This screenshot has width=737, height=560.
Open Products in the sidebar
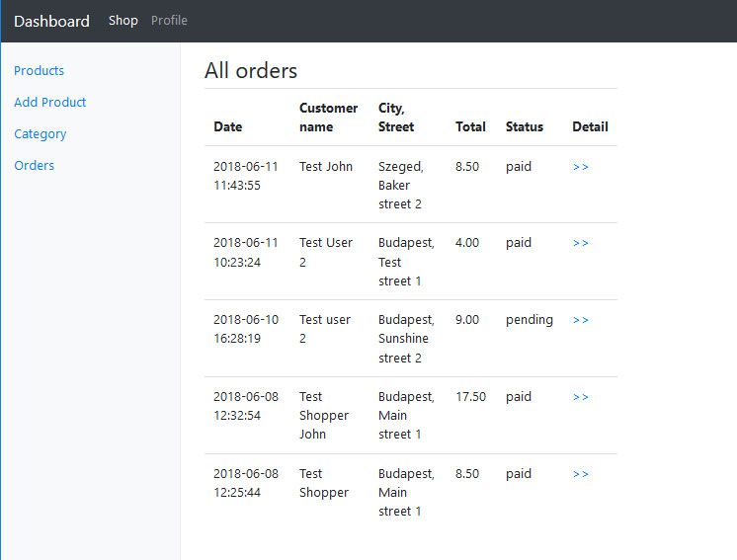(40, 71)
